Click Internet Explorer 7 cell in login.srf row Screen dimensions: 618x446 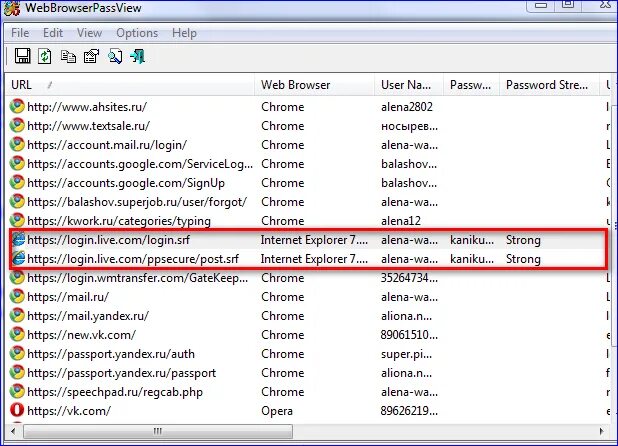click(314, 240)
